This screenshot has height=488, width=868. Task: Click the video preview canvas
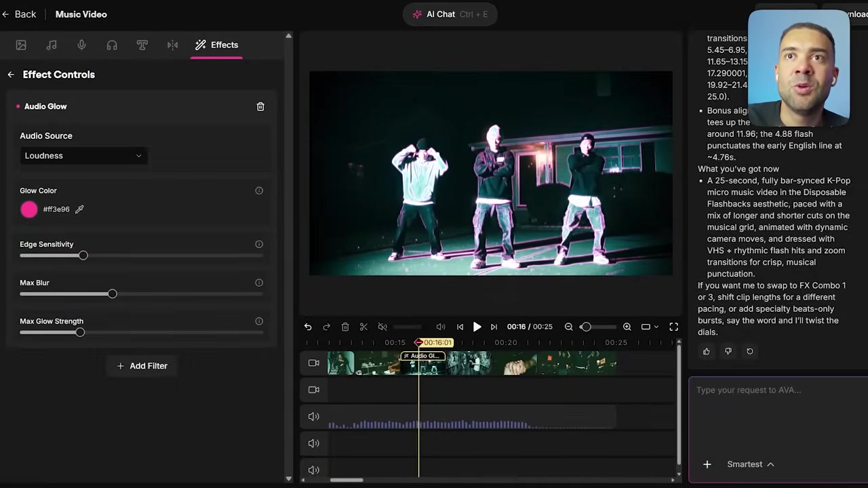tap(491, 174)
